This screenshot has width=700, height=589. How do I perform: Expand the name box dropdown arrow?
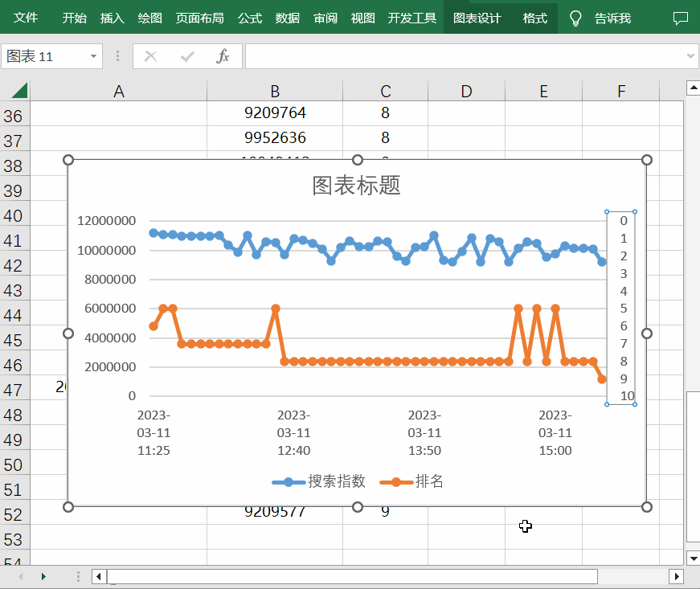pos(93,56)
